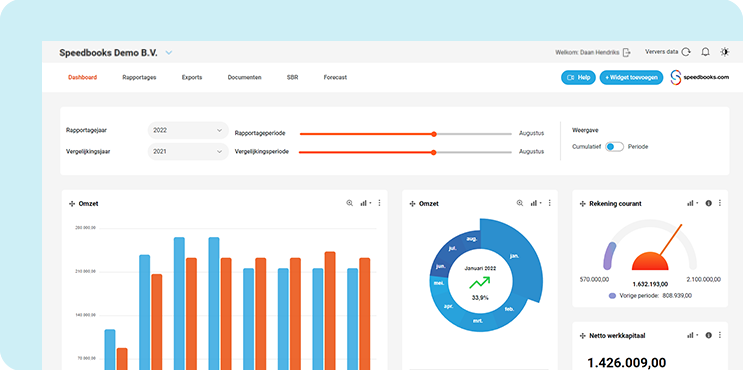
Task: Click the 2.100.000,00 gauge maximum value
Action: 704,280
